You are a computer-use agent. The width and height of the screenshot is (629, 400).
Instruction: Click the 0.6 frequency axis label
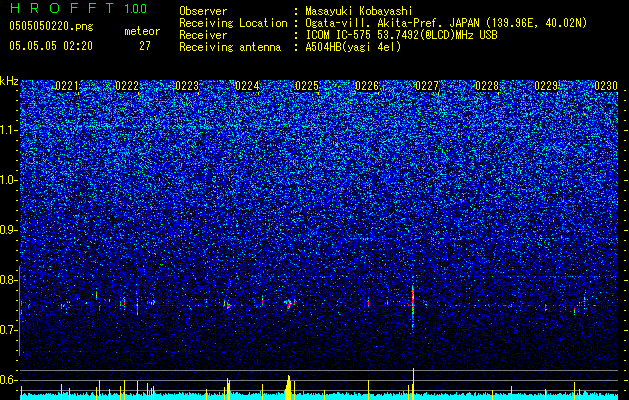pyautogui.click(x=9, y=380)
